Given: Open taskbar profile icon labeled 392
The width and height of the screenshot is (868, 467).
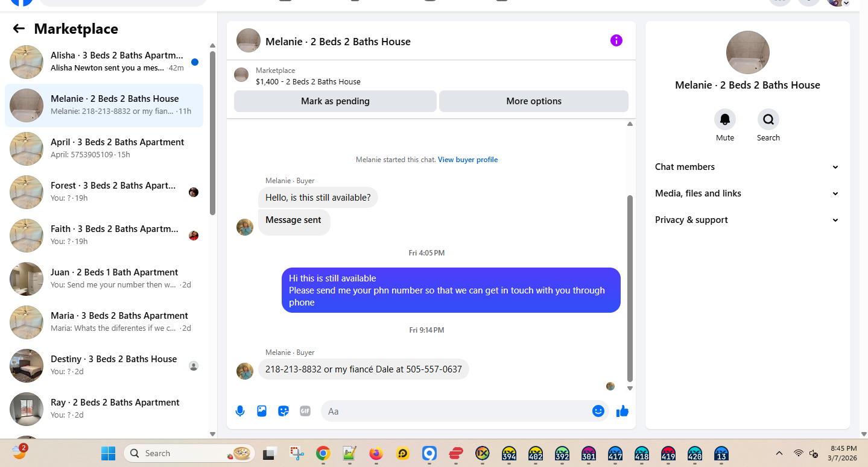Looking at the screenshot, I should [x=562, y=453].
